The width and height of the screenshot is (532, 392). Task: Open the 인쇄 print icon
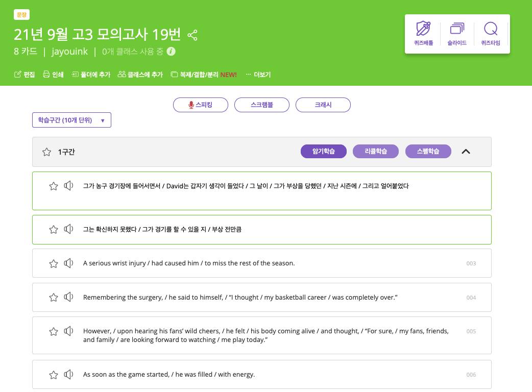pyautogui.click(x=53, y=73)
